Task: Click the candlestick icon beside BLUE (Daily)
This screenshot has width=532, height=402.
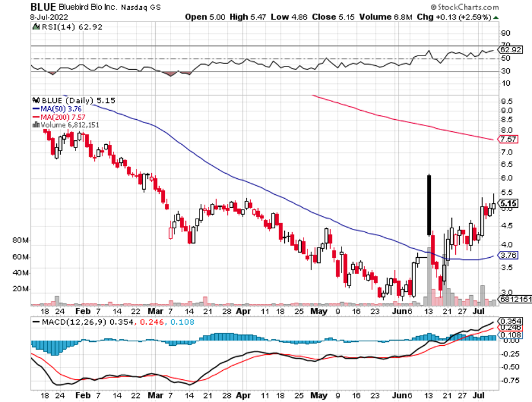Action: point(36,101)
